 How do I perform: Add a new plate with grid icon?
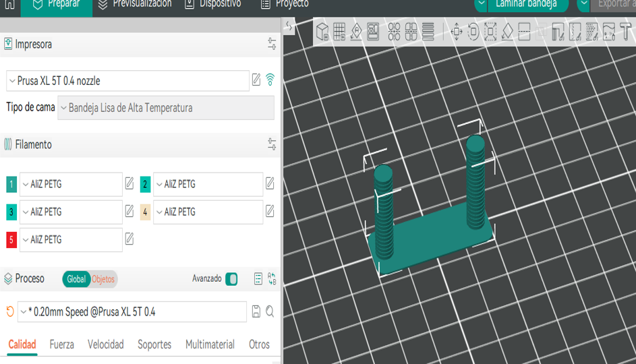[x=339, y=32]
